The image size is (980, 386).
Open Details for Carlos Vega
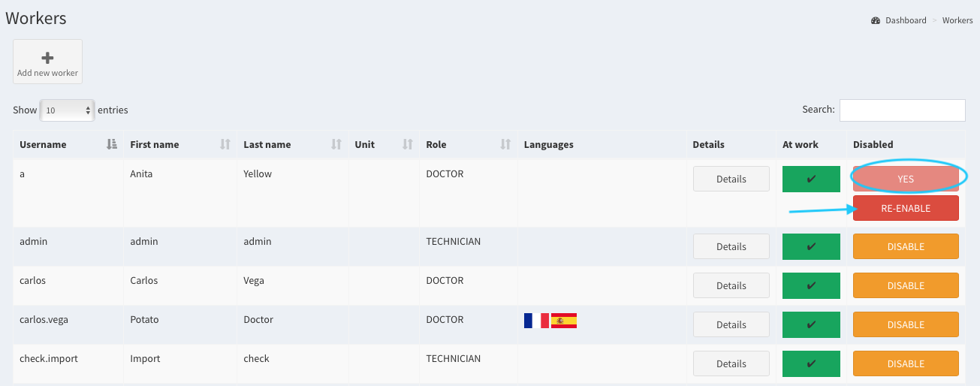731,286
